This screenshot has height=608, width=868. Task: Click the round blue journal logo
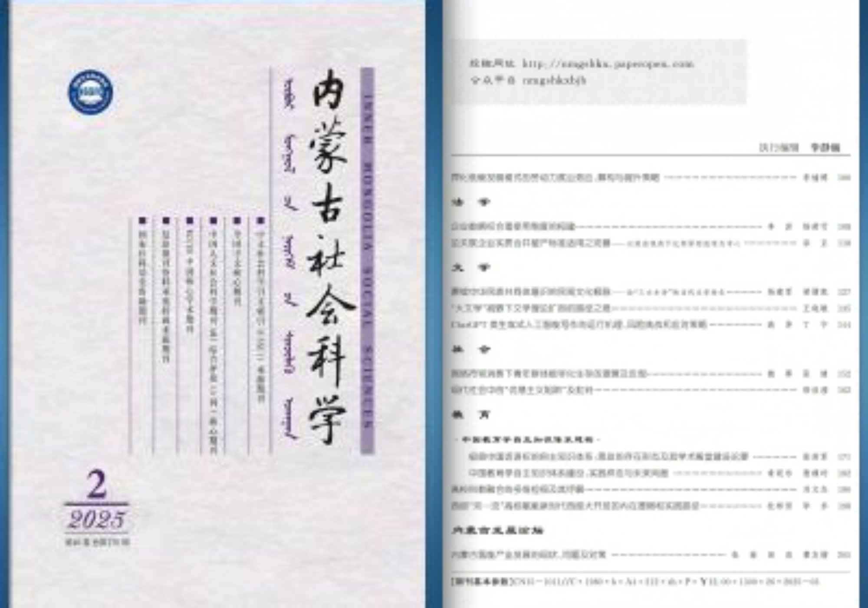90,92
